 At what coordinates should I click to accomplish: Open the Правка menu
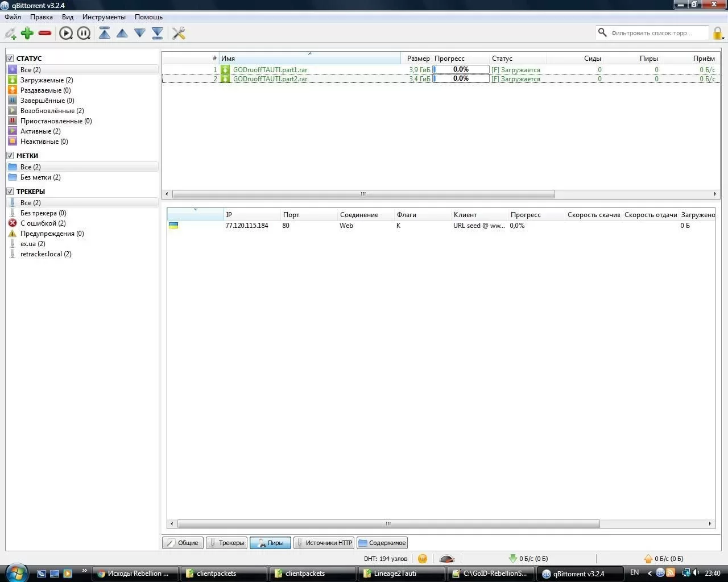point(42,17)
